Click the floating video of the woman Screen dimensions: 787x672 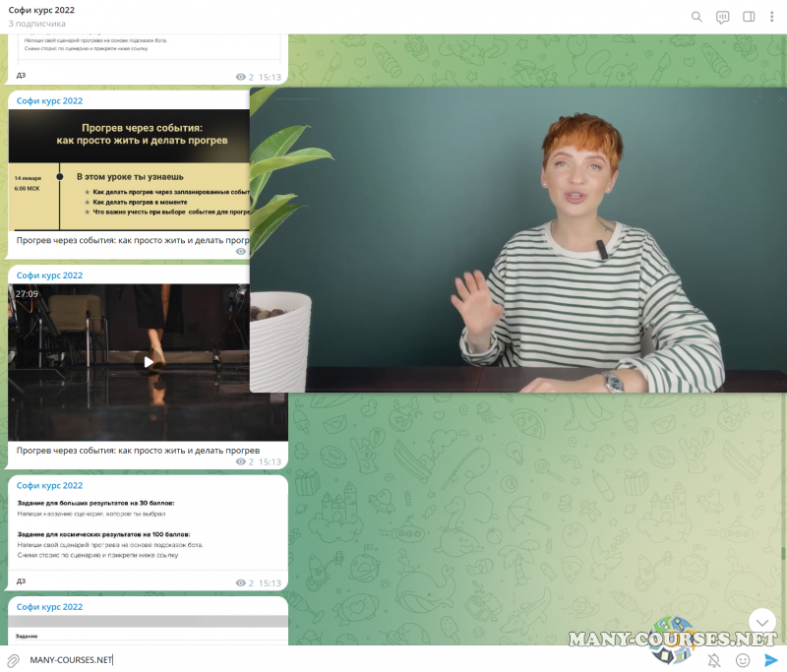click(518, 240)
